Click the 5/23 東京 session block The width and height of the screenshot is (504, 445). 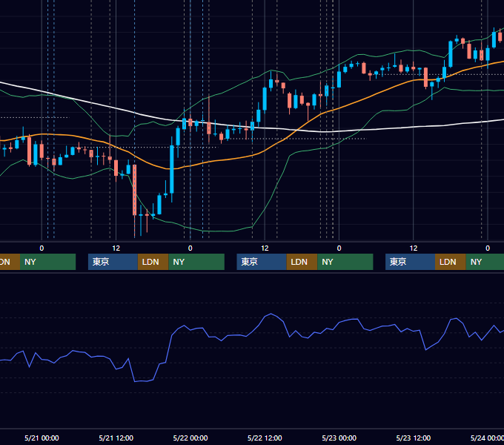pos(410,262)
